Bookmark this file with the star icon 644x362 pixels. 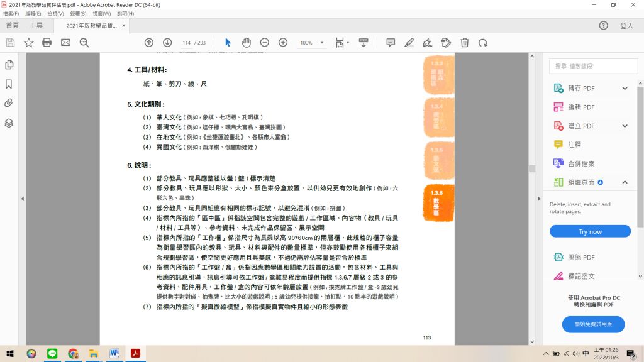coord(28,43)
